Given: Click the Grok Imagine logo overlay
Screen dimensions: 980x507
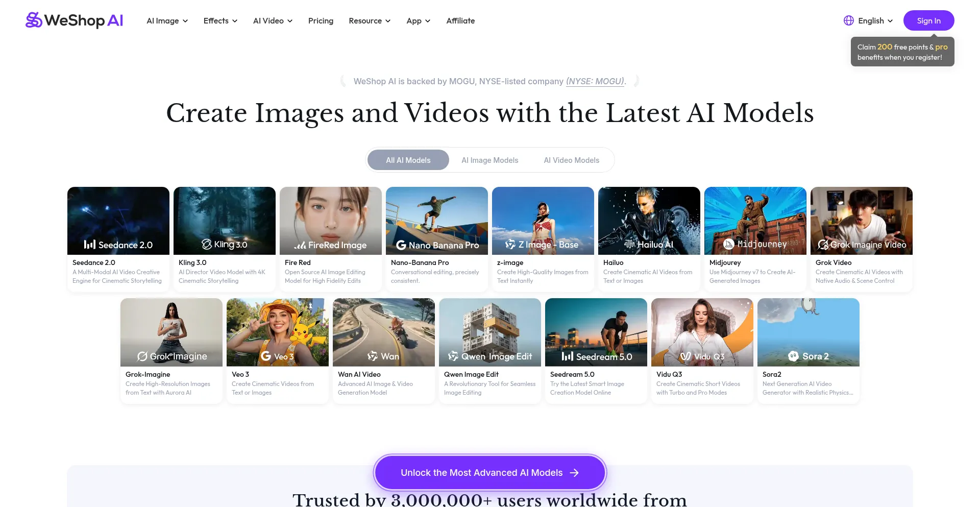Looking at the screenshot, I should point(172,356).
